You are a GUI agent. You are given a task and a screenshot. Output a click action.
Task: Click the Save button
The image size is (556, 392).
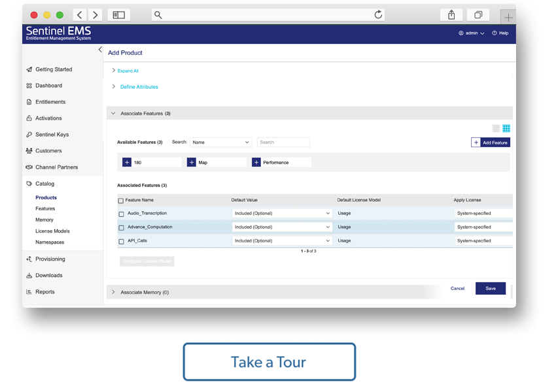491,288
